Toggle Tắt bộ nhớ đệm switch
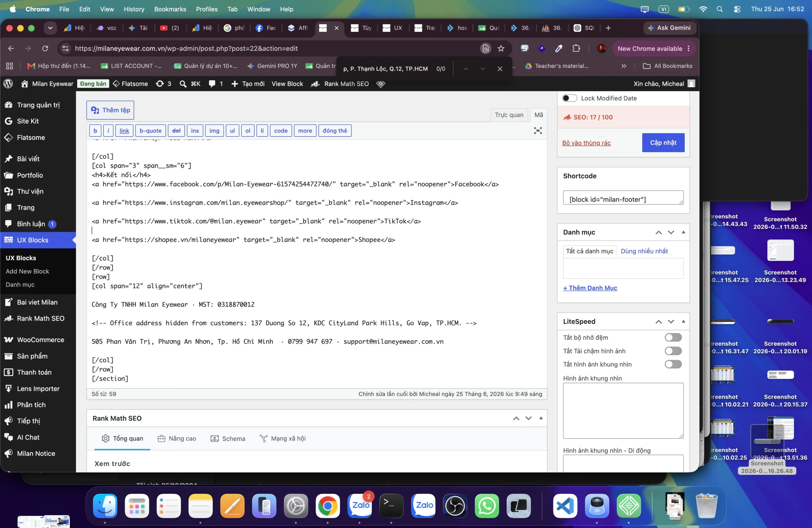Screen dimensions: 812x528 673,337
